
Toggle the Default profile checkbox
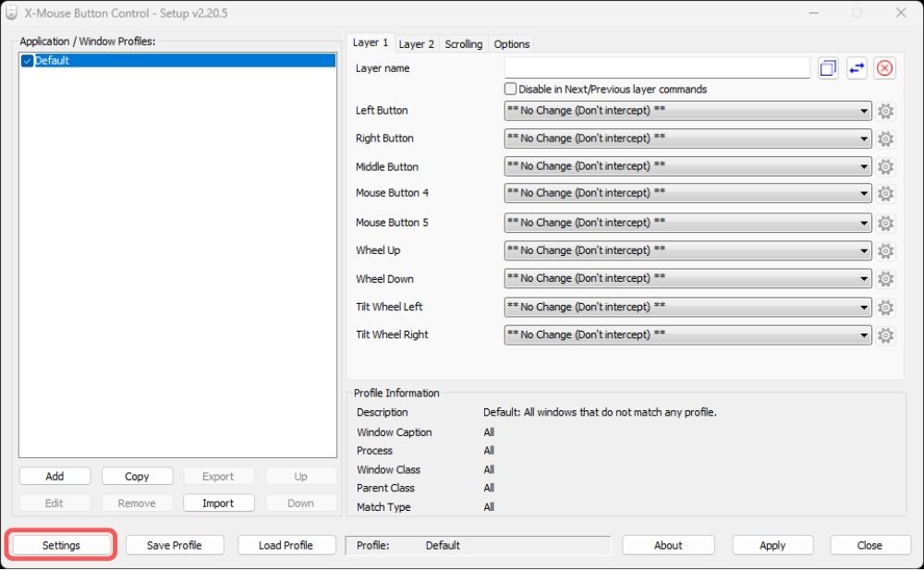pyautogui.click(x=27, y=61)
